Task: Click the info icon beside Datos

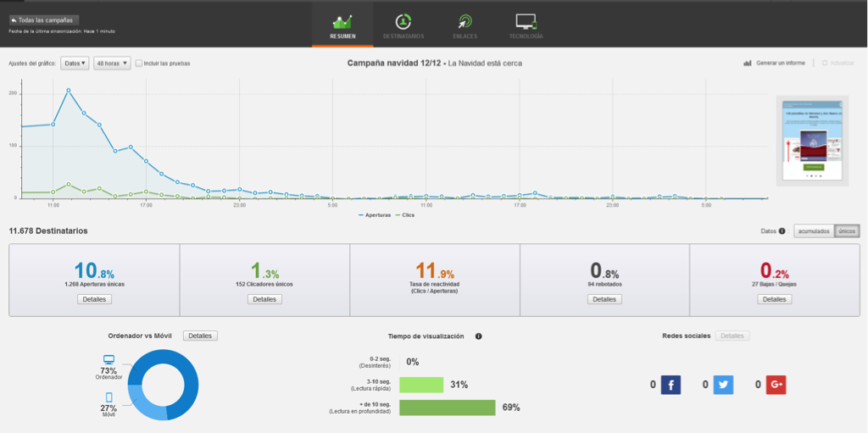Action: (782, 230)
